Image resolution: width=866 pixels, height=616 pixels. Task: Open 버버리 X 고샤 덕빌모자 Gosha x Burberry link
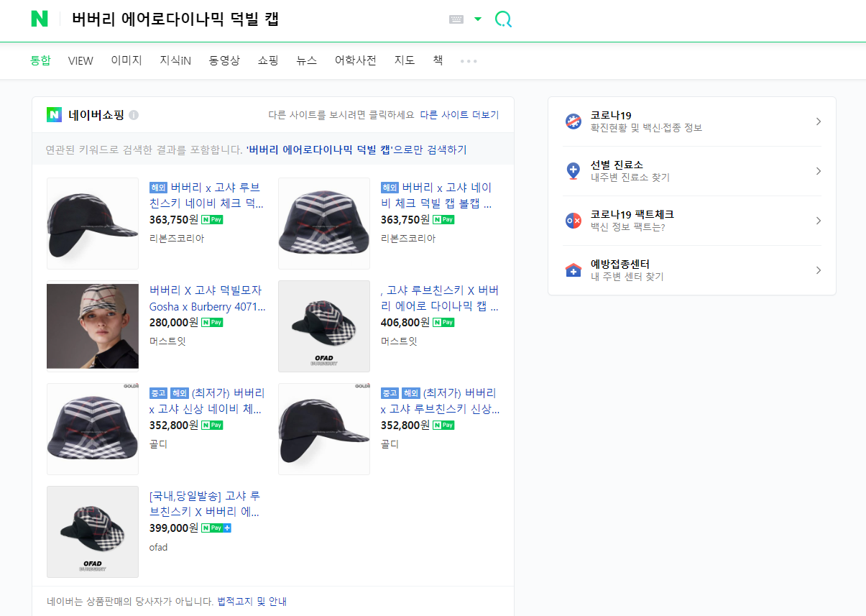[207, 298]
